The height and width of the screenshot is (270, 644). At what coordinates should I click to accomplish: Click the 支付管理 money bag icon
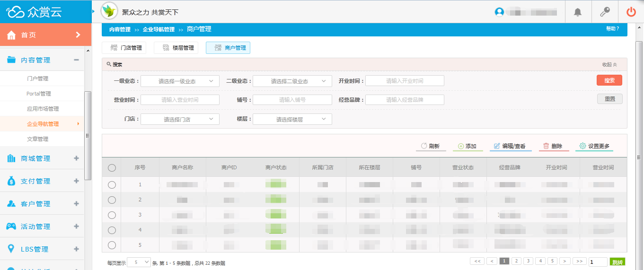11,181
